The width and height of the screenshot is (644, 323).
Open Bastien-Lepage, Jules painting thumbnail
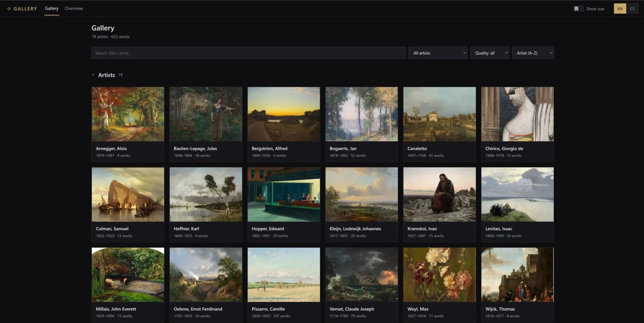point(206,114)
